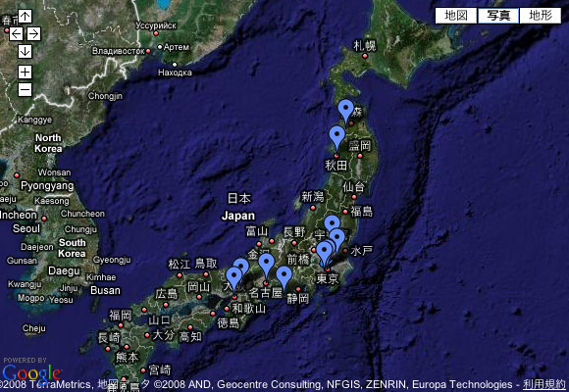Pan the map down with the arrow
This screenshot has width=569, height=392.
(25, 52)
